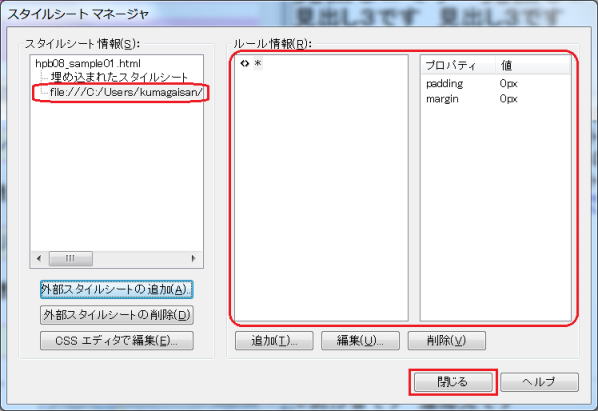Screen dimensions: 598x411
Task: Click the 追加(T) rule button
Action: tap(274, 340)
